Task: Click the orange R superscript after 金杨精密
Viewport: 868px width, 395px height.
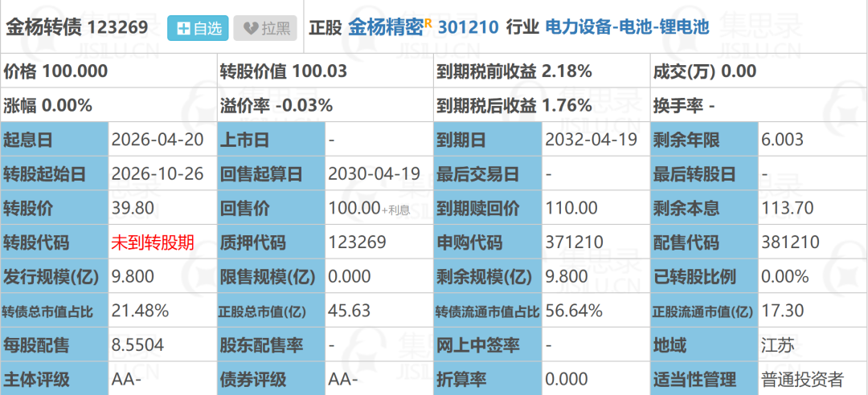Action: pos(428,22)
